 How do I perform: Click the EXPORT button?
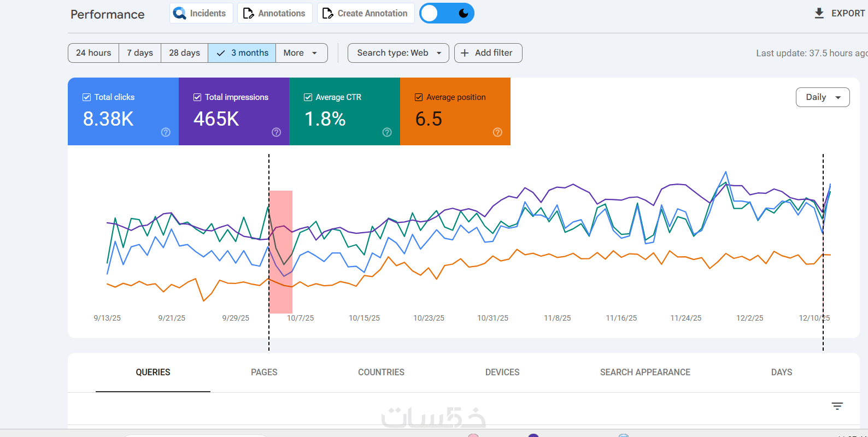coord(840,13)
